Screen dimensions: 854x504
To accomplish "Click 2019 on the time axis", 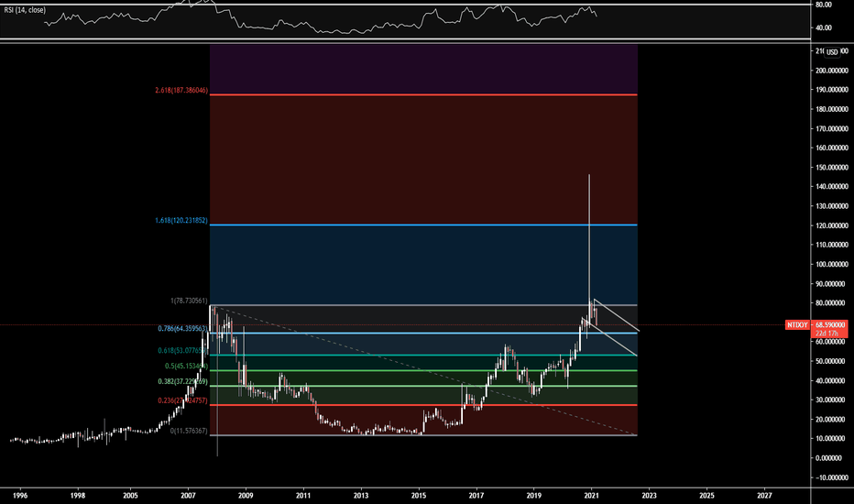I will [x=533, y=495].
